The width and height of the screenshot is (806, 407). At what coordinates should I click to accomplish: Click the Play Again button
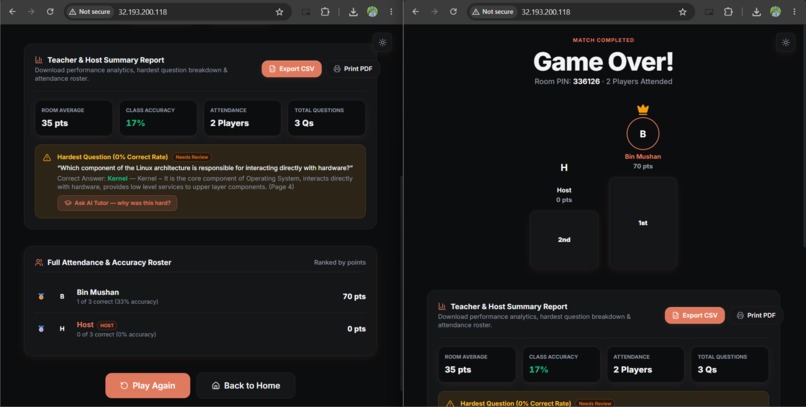point(148,385)
